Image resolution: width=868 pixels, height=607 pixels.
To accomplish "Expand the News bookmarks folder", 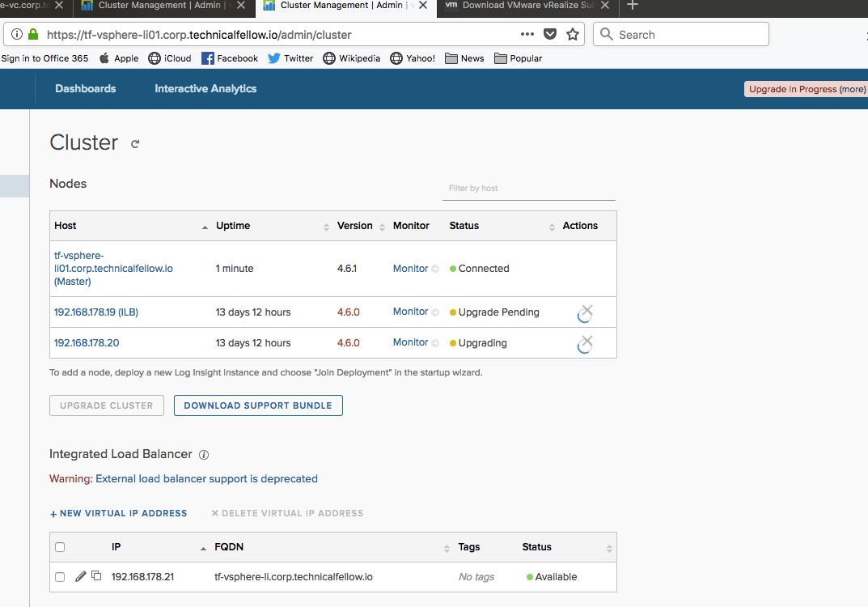I will 464,58.
